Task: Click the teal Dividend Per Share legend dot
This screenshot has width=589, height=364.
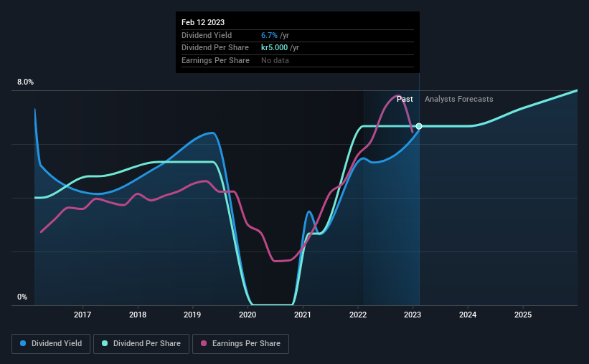Action: (105, 343)
